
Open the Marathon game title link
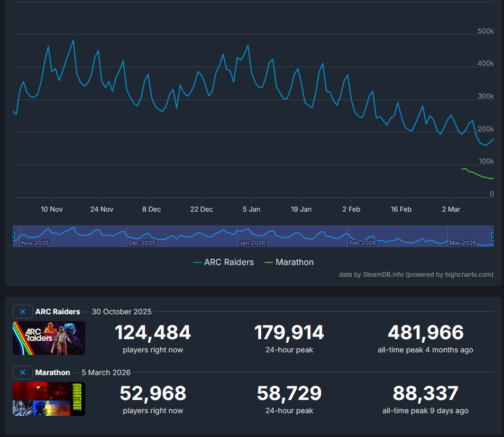click(52, 372)
